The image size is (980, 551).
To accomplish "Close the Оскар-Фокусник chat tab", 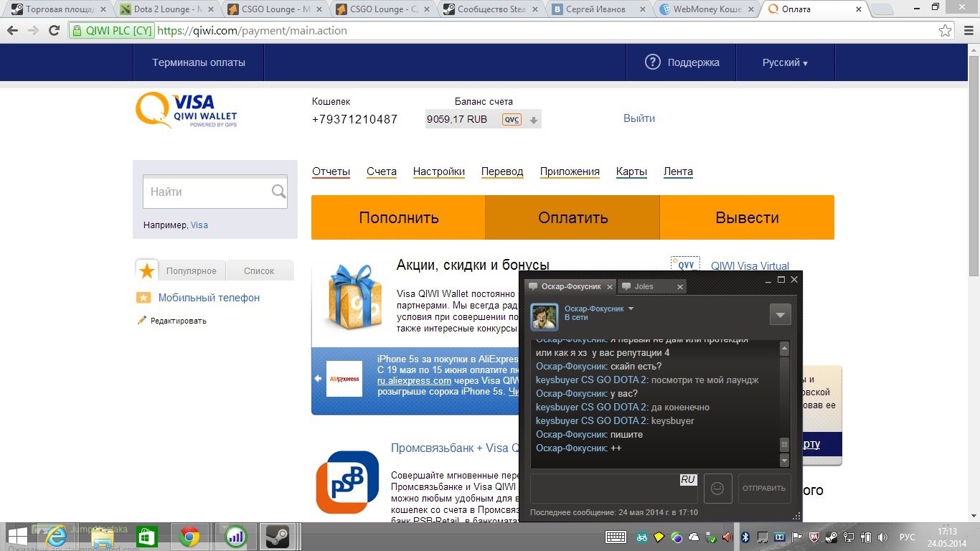I will tap(611, 286).
